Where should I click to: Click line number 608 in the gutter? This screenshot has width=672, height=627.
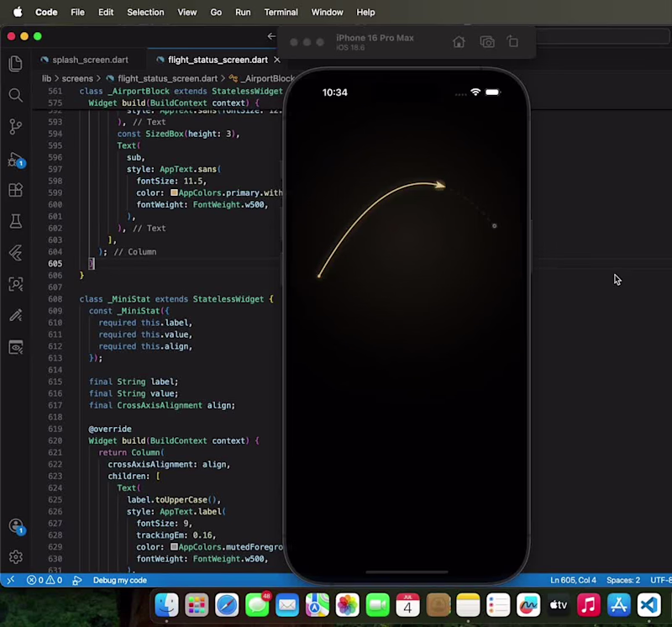(x=55, y=299)
